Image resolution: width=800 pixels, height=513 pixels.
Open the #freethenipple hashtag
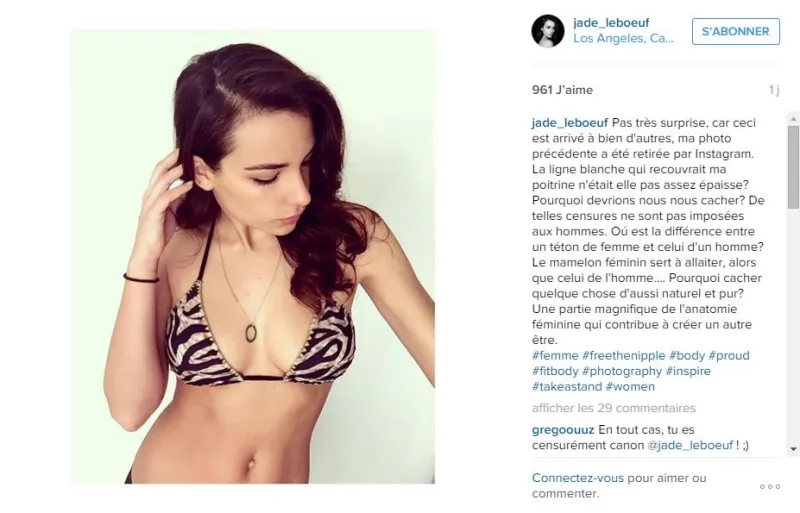[624, 355]
